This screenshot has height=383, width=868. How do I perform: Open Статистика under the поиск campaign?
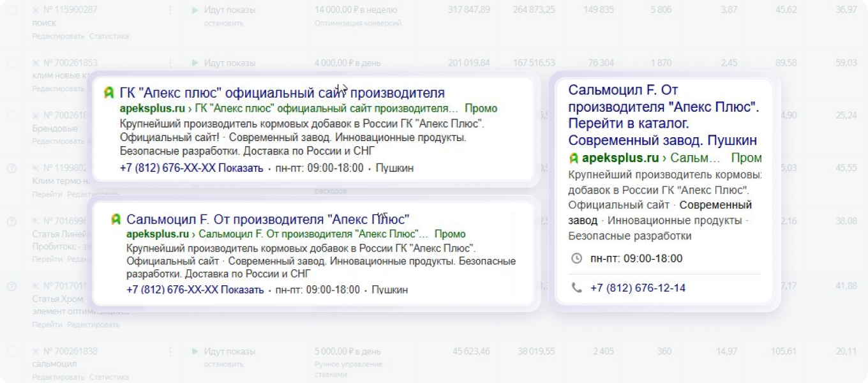coord(109,36)
